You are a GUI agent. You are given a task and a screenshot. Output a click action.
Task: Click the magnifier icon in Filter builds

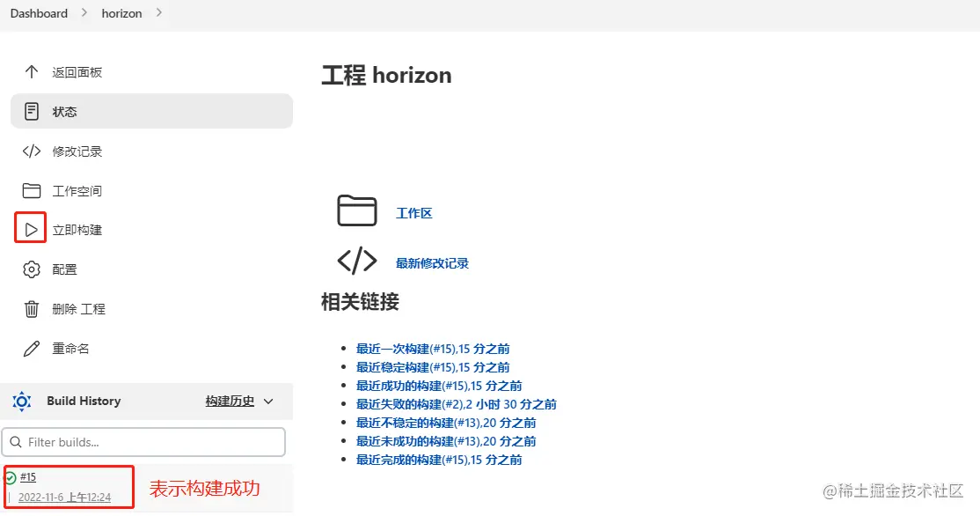[16, 442]
